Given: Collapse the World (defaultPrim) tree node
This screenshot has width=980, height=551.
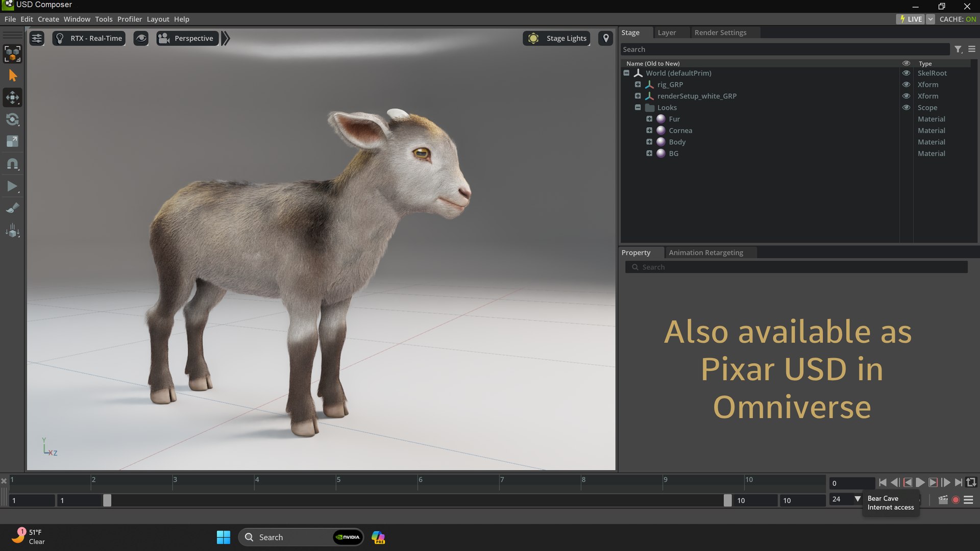Looking at the screenshot, I should point(626,73).
